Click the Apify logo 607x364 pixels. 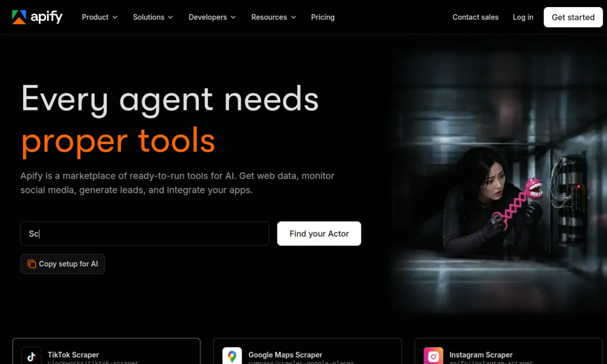37,17
